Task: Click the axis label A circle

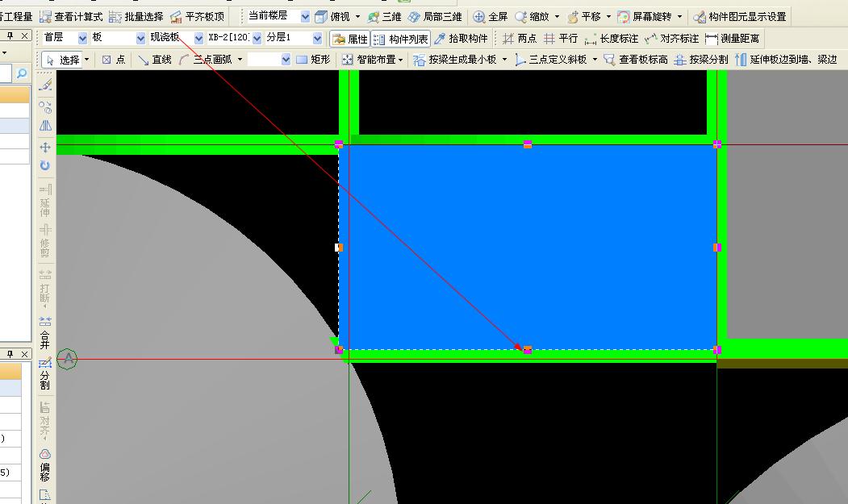Action: click(67, 359)
